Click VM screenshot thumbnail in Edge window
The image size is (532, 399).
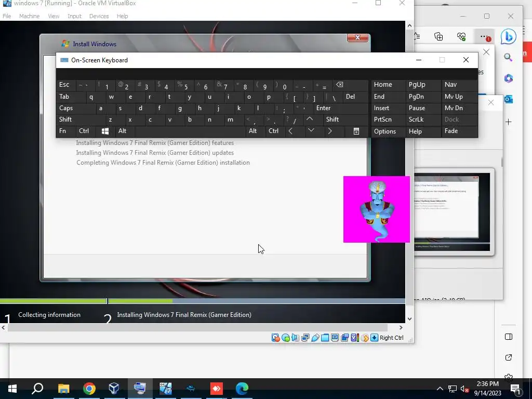tap(452, 212)
